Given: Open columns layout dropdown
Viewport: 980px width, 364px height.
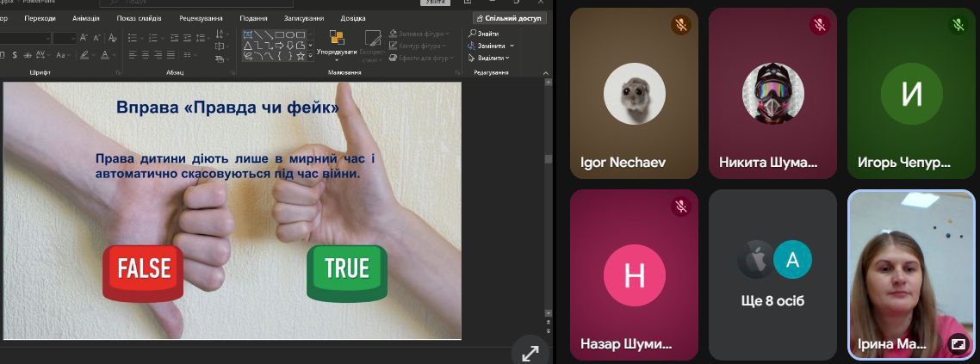Looking at the screenshot, I should 189,55.
